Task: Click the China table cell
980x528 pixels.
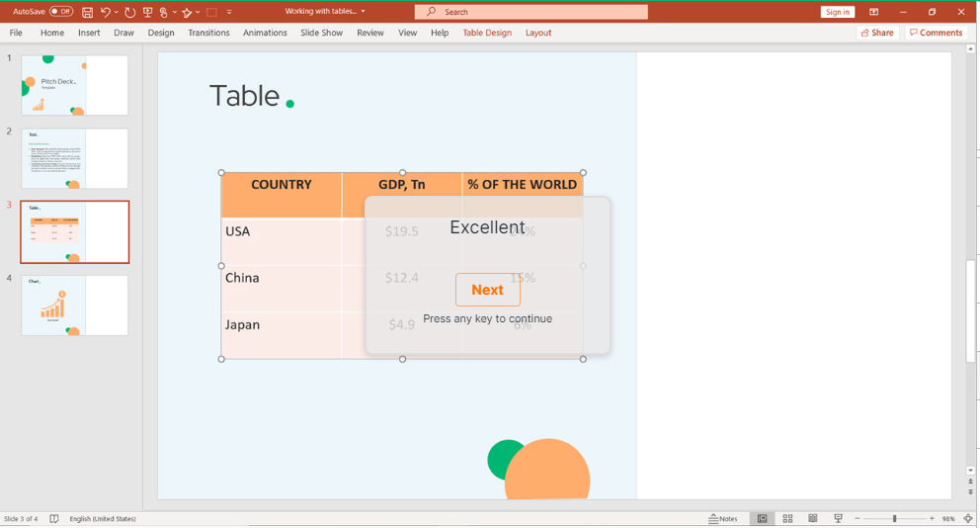Action: click(282, 289)
